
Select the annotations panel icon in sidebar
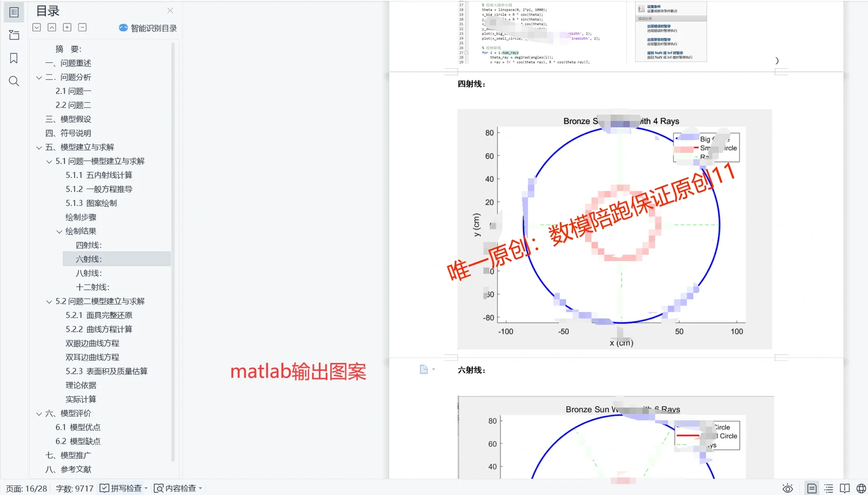(14, 35)
